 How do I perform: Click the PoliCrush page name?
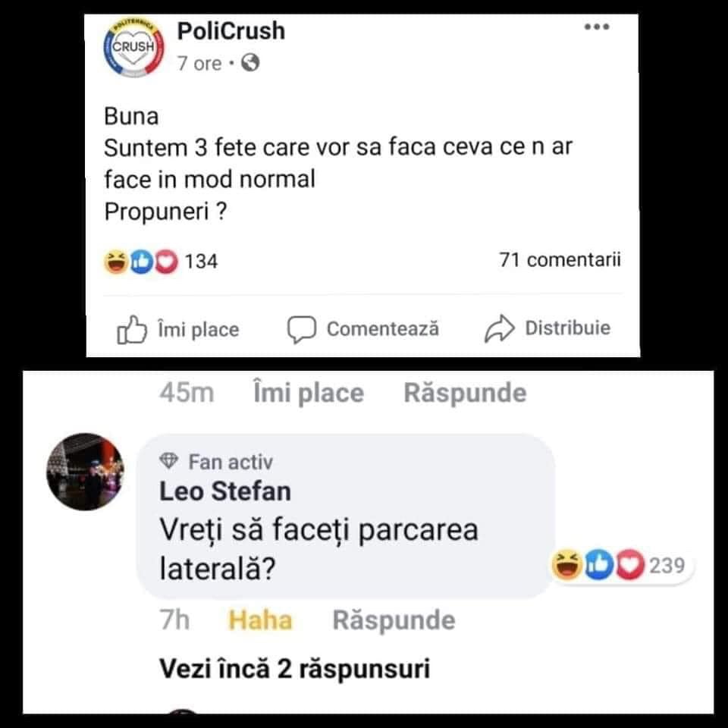pyautogui.click(x=231, y=31)
